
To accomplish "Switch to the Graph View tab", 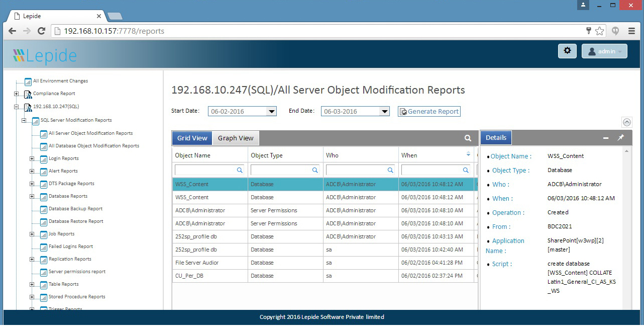I will click(236, 138).
